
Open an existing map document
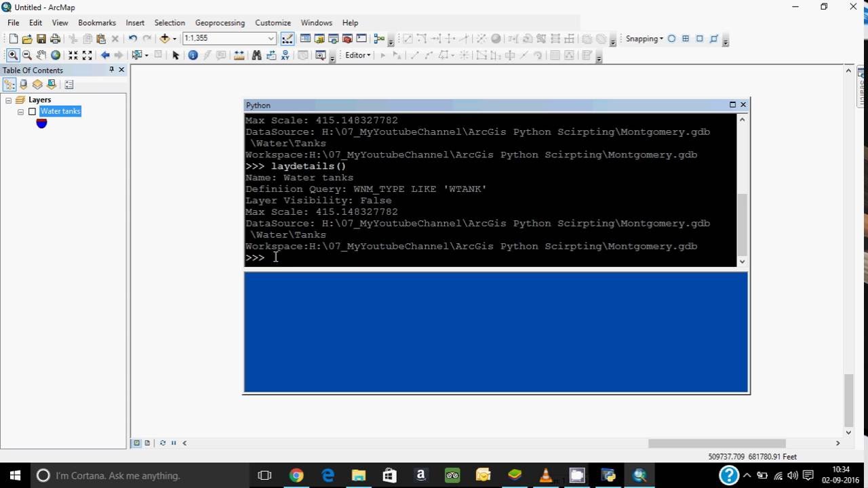(27, 39)
